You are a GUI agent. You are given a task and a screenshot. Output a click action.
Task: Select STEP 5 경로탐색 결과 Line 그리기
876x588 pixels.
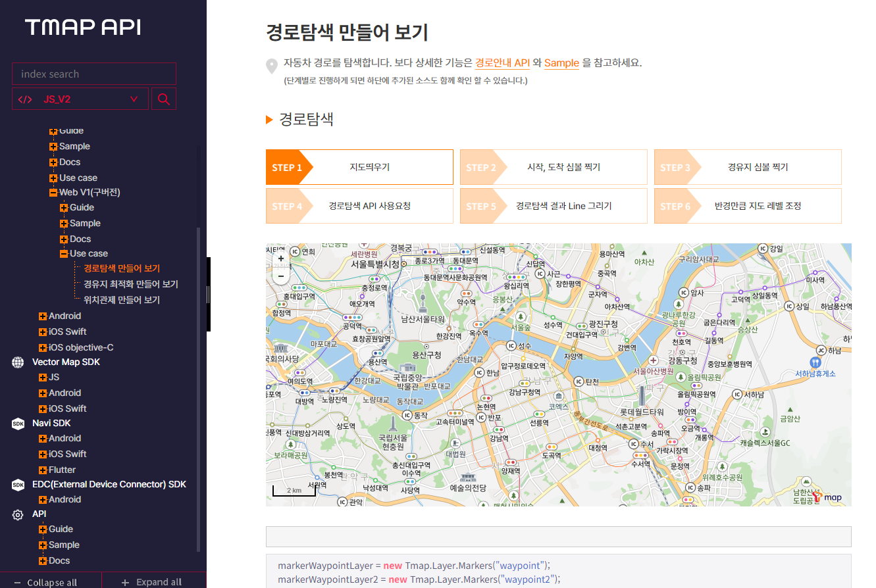pyautogui.click(x=554, y=206)
